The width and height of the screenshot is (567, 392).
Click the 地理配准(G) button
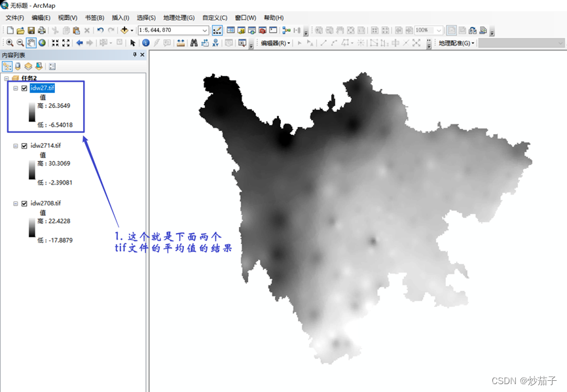455,43
